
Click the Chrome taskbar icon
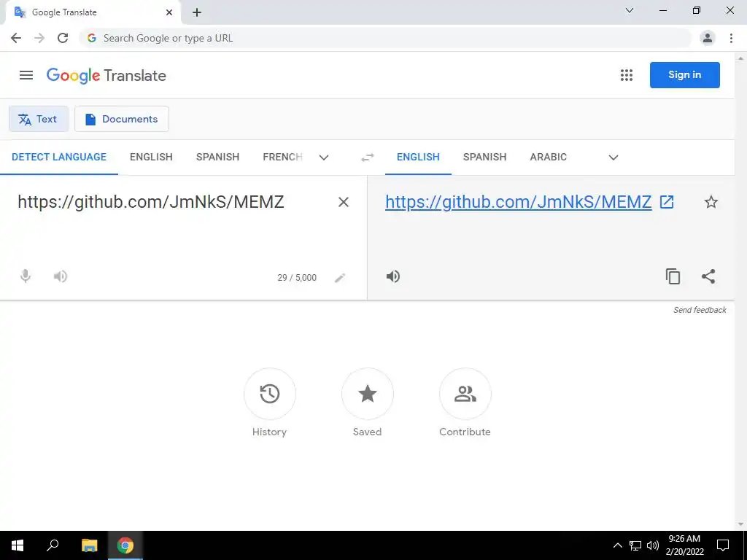125,545
